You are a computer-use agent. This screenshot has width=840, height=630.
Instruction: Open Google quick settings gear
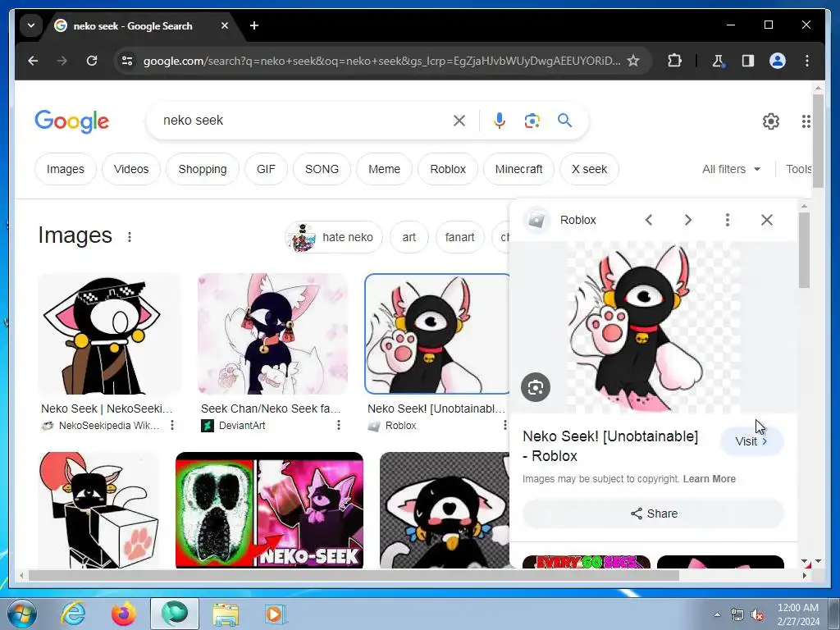click(x=771, y=121)
